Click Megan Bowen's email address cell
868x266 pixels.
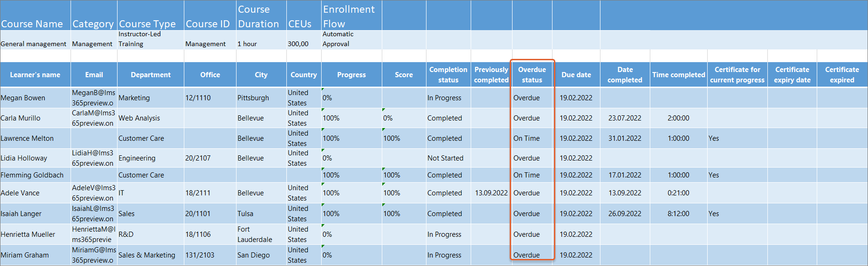(94, 98)
